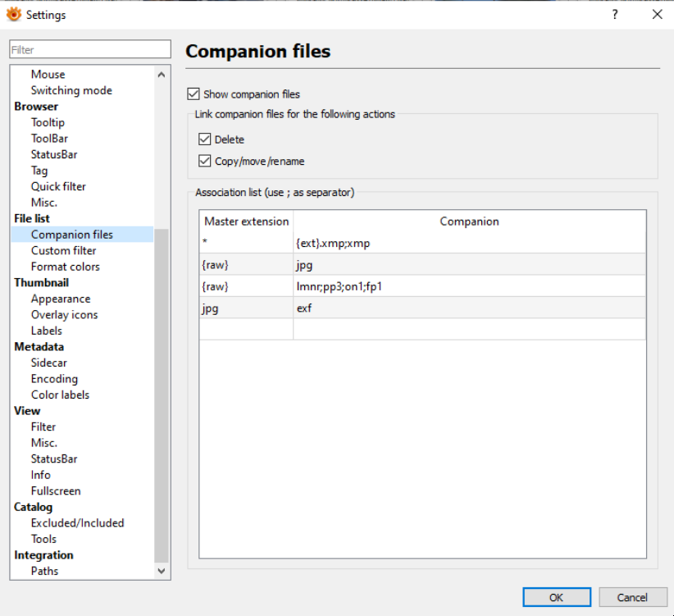Screen dimensions: 674x616
Task: Click the empty row in association list
Action: [x=421, y=329]
